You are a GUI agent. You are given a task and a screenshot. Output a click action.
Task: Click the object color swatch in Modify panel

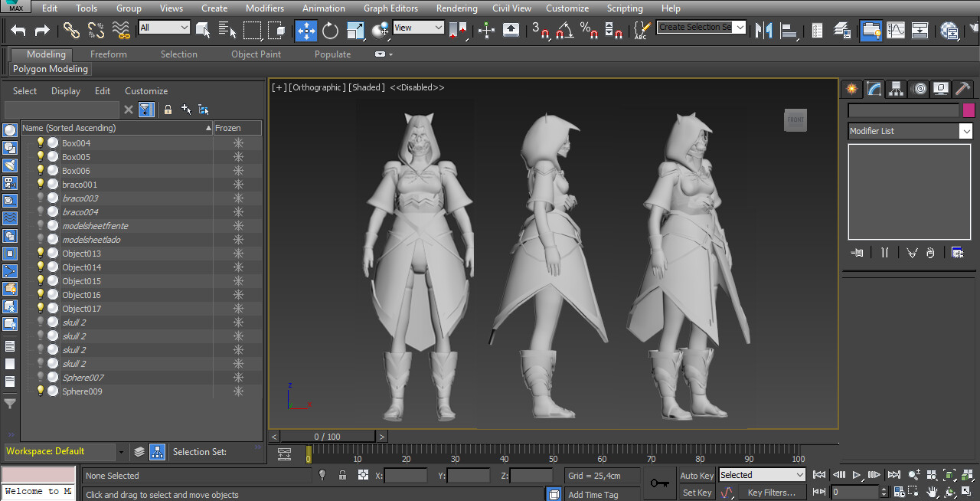click(x=969, y=110)
